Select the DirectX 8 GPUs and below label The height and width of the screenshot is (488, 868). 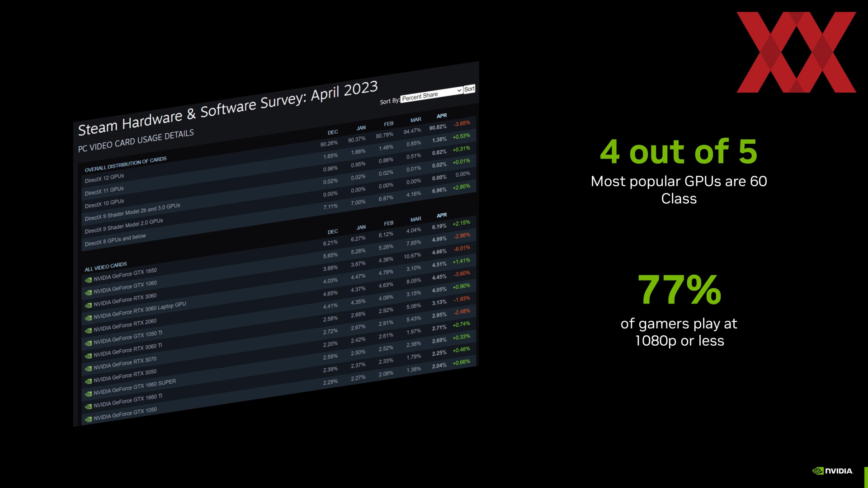pyautogui.click(x=115, y=240)
